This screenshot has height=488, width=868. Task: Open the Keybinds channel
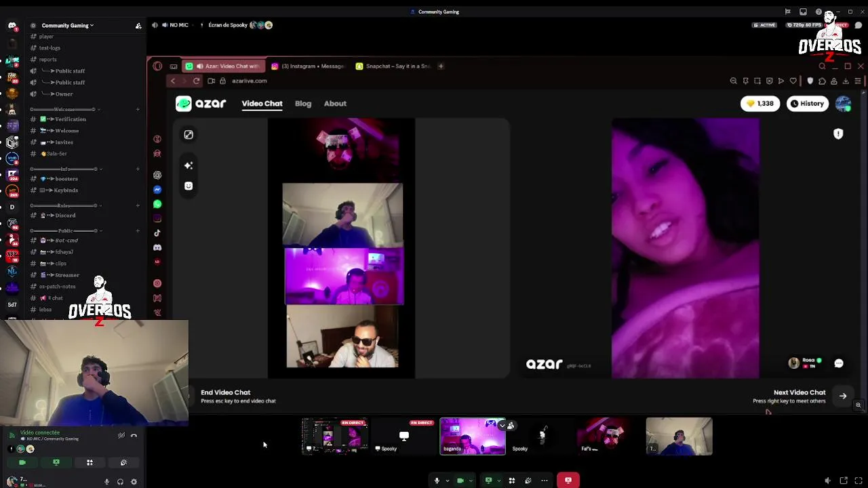click(58, 190)
